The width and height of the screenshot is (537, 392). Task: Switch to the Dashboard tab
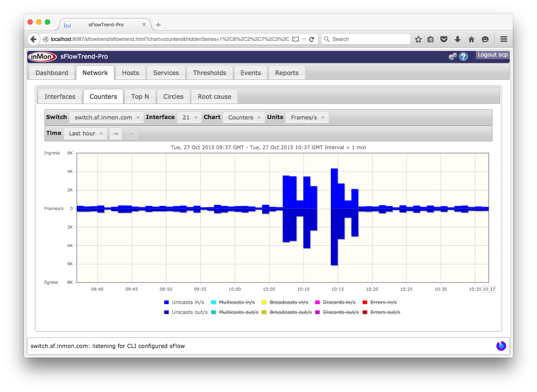pos(52,73)
